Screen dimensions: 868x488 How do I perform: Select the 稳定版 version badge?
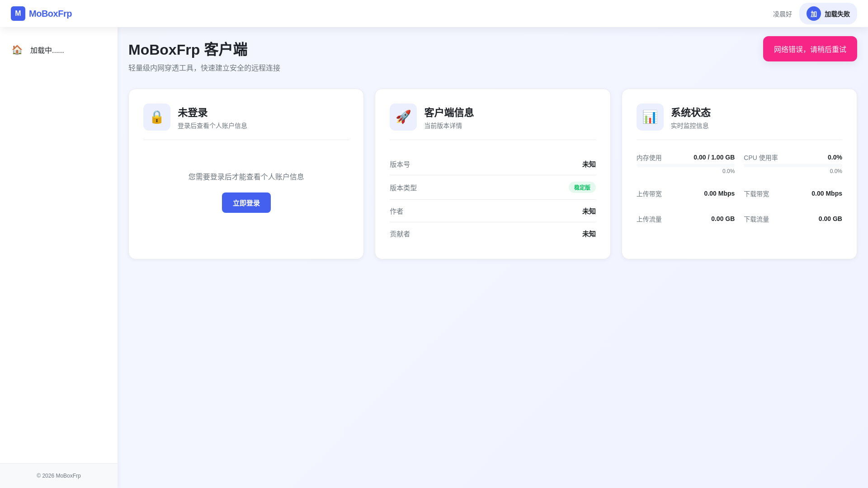pos(582,188)
